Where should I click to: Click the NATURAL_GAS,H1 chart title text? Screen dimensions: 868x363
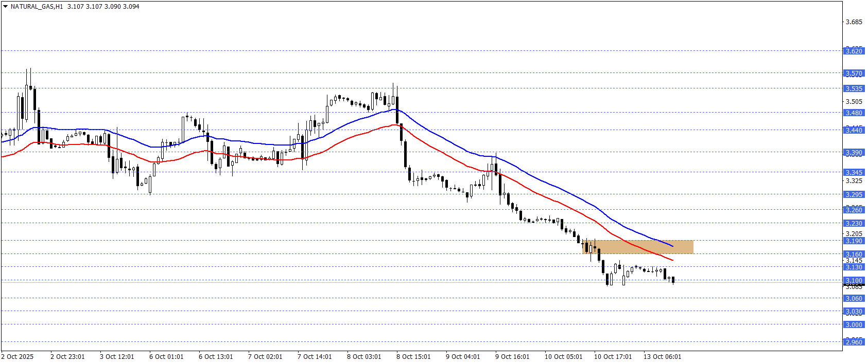tap(37, 7)
